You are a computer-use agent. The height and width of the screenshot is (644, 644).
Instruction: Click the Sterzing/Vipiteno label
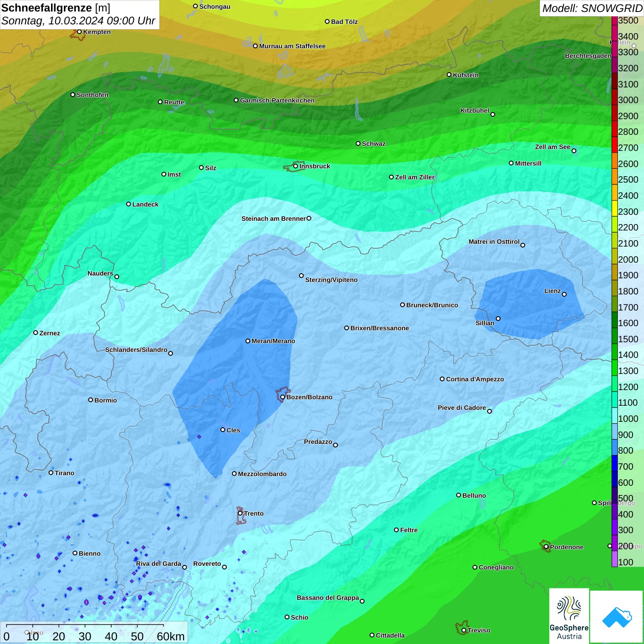[331, 280]
